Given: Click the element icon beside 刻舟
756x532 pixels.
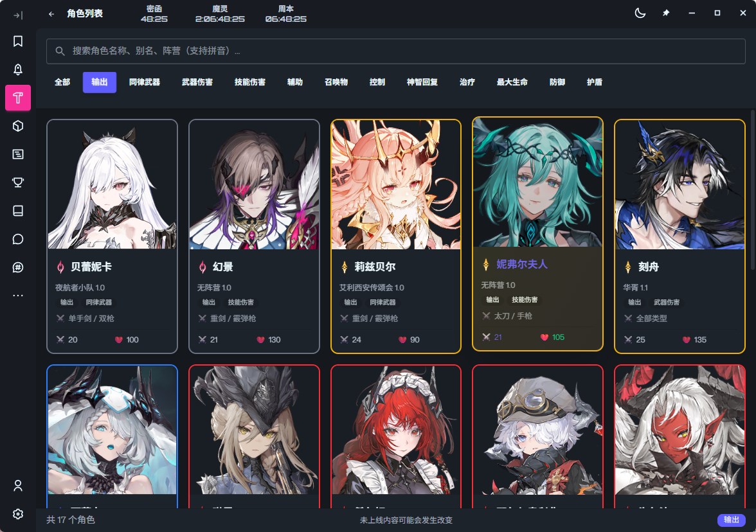Looking at the screenshot, I should coord(627,267).
